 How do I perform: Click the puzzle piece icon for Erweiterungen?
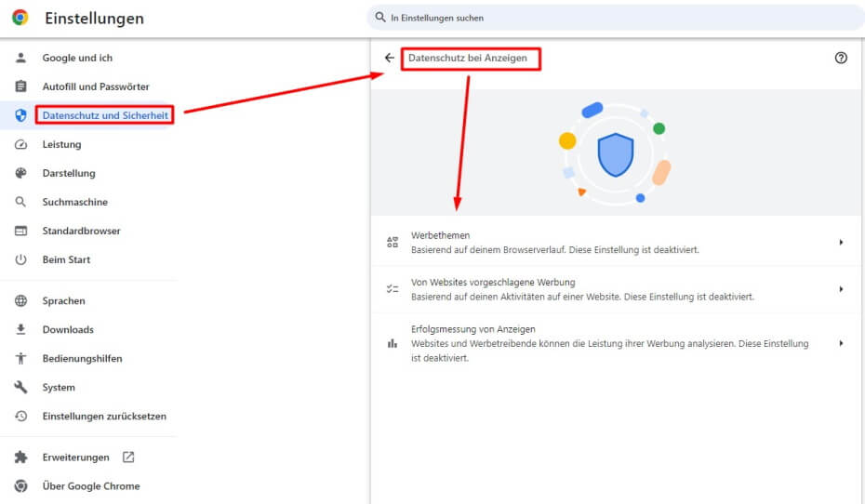tap(20, 458)
